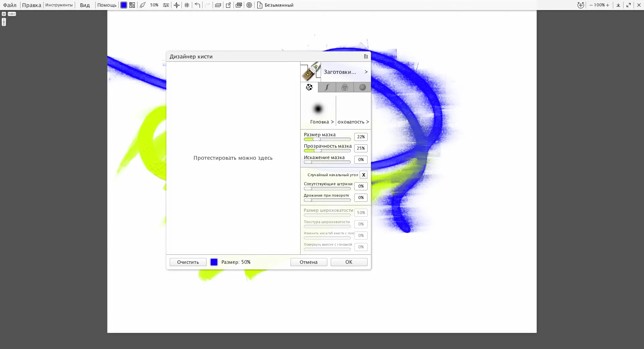Viewport: 644px width, 349px height.
Task: Open the Вид menu
Action: (85, 5)
